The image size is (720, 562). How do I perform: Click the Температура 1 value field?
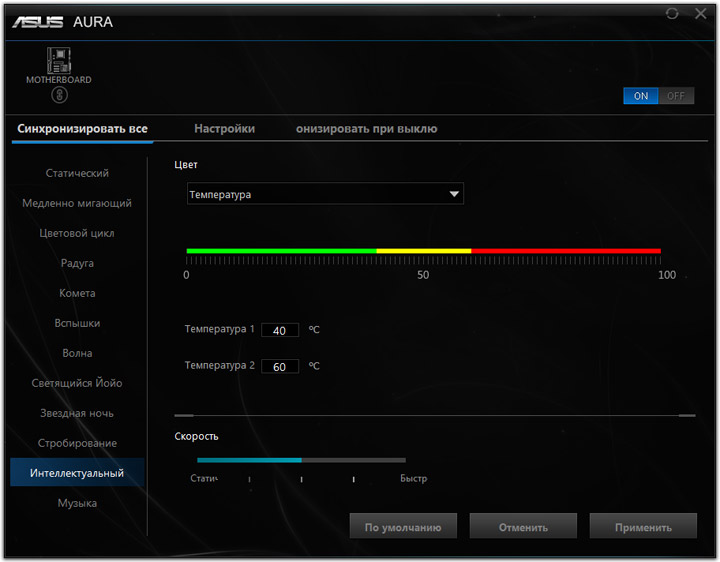tap(280, 330)
